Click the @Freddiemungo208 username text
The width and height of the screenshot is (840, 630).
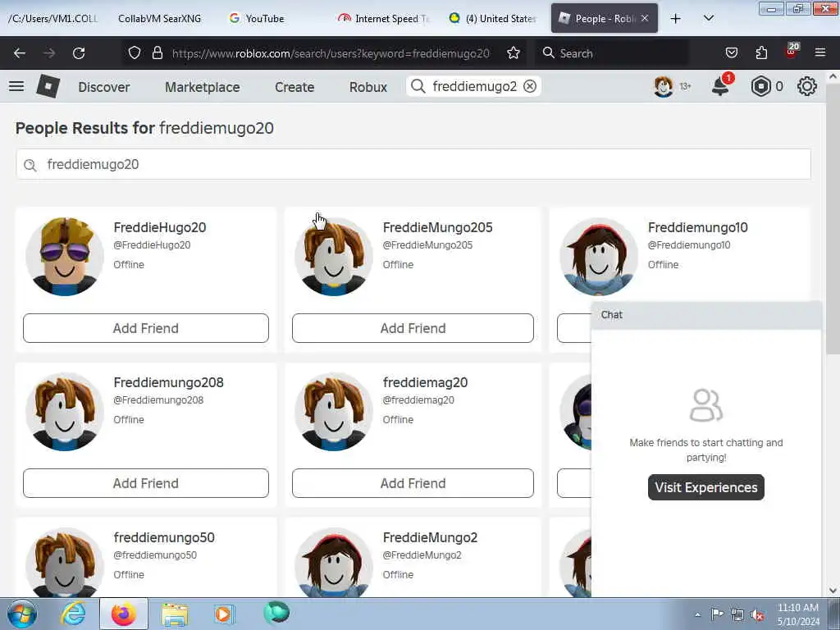pos(158,399)
